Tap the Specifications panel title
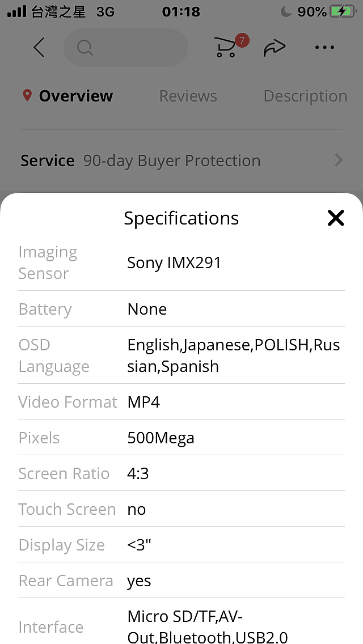The image size is (363, 644). [181, 218]
